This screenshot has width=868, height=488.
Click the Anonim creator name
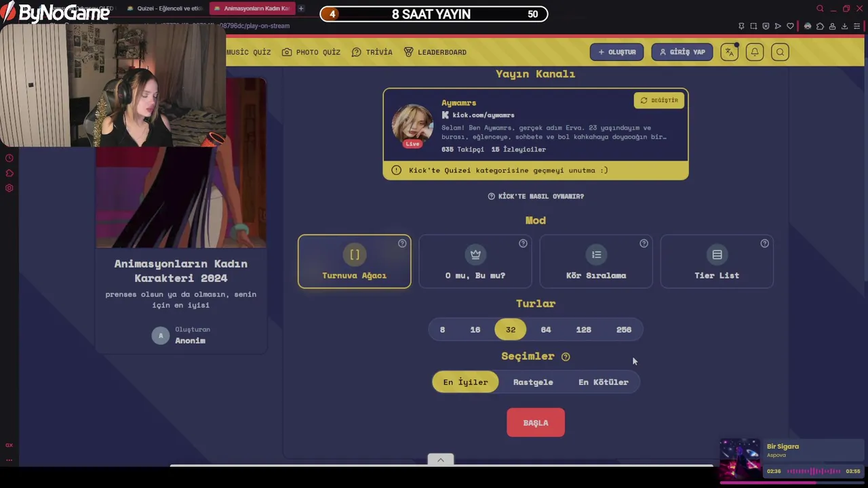(x=190, y=341)
